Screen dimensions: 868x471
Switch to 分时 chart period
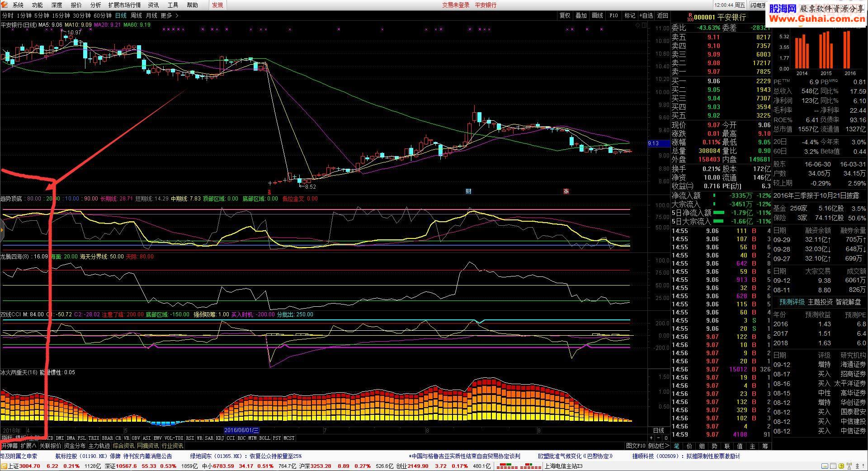8,15
